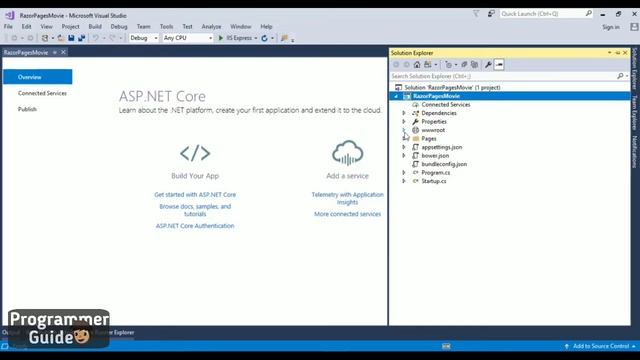Click the Save All icon
This screenshot has height=360, width=640.
pos(82,38)
